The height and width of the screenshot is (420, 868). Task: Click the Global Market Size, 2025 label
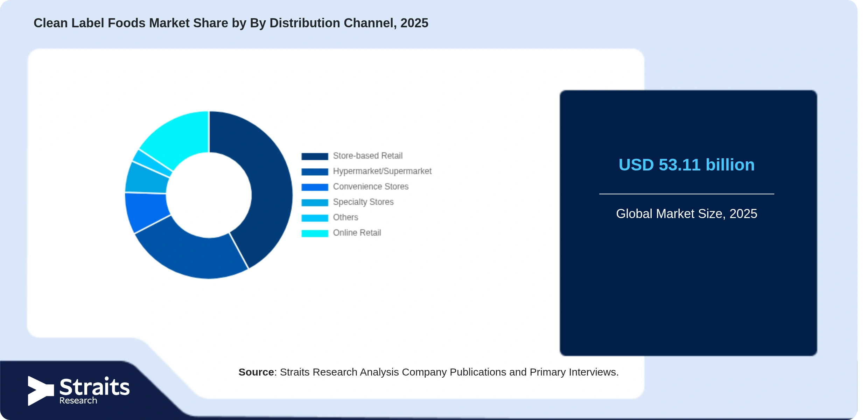click(686, 214)
